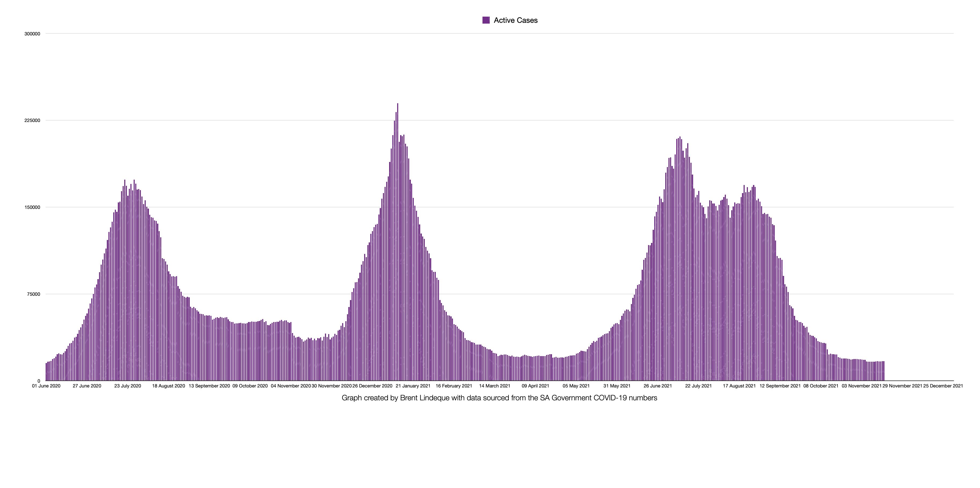The height and width of the screenshot is (488, 980).
Task: Click the 08 October 2021 date label
Action: click(x=821, y=386)
